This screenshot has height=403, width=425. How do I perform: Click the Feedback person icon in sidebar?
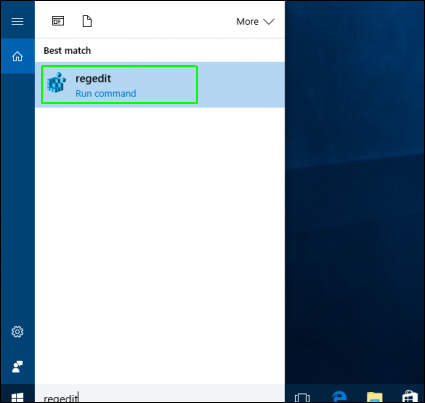click(x=17, y=367)
